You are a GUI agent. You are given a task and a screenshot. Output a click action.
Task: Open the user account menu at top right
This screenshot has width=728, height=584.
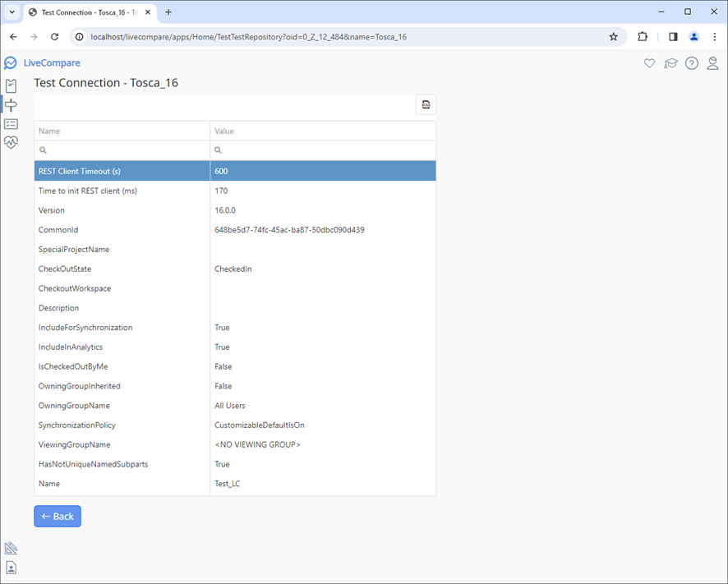pyautogui.click(x=693, y=37)
